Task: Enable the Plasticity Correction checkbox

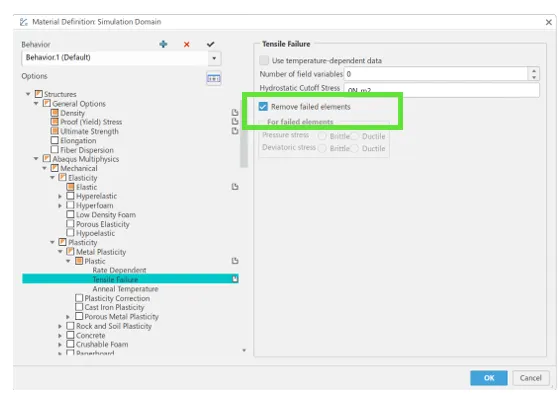Action: (x=79, y=298)
